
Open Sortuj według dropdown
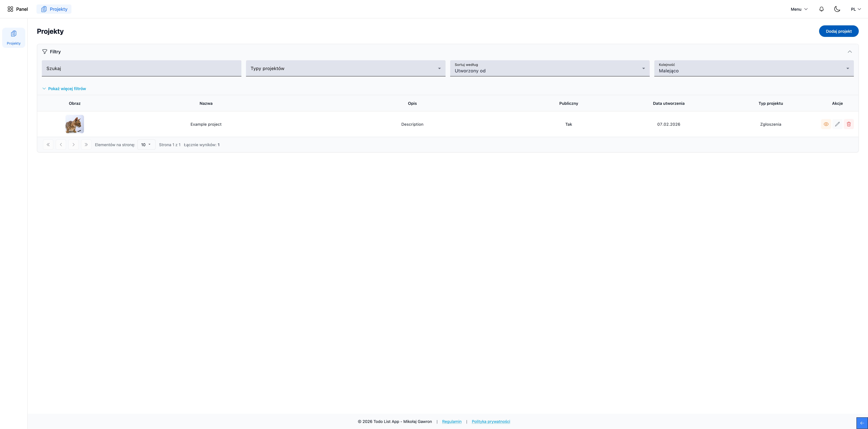550,68
